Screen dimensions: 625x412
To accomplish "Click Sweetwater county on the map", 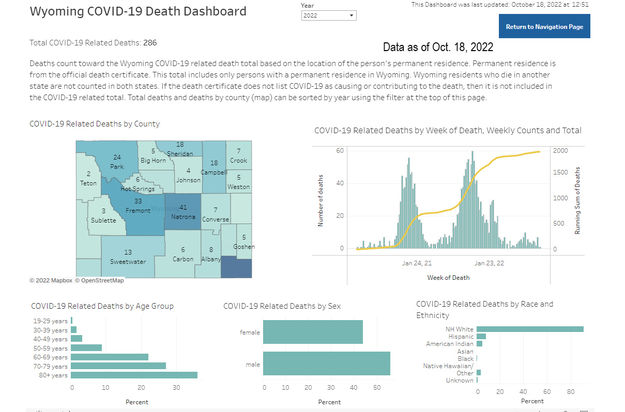I will click(x=128, y=257).
